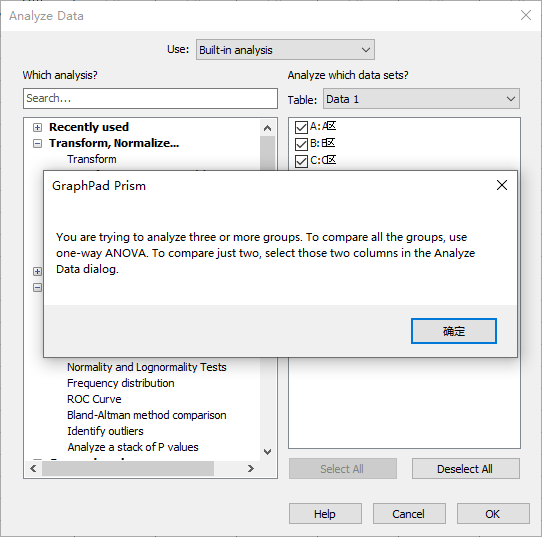Click OK in Analyze Data dialog
The height and width of the screenshot is (537, 542).
click(493, 514)
